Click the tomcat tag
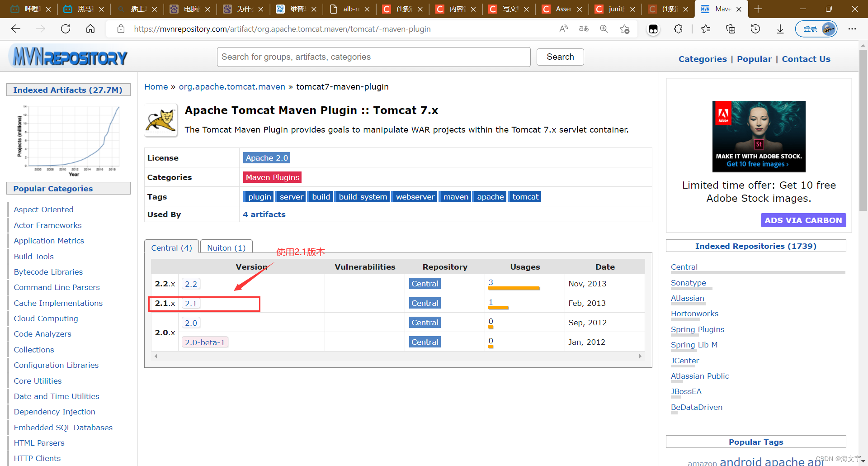 [x=525, y=197]
